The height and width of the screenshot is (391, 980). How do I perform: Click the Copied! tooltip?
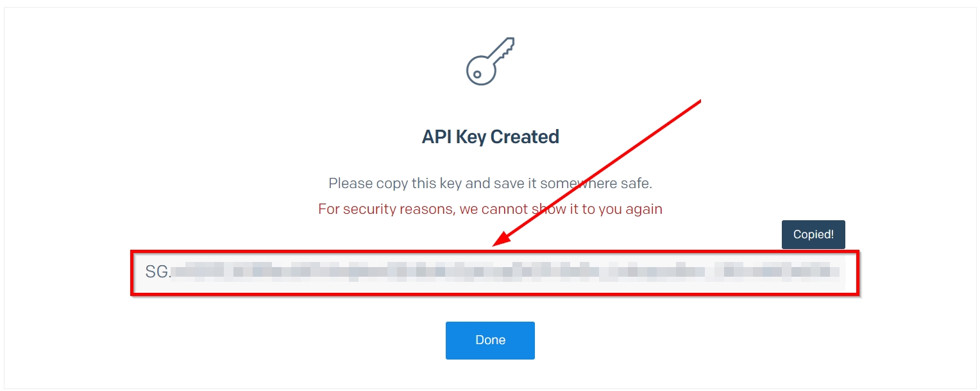813,234
